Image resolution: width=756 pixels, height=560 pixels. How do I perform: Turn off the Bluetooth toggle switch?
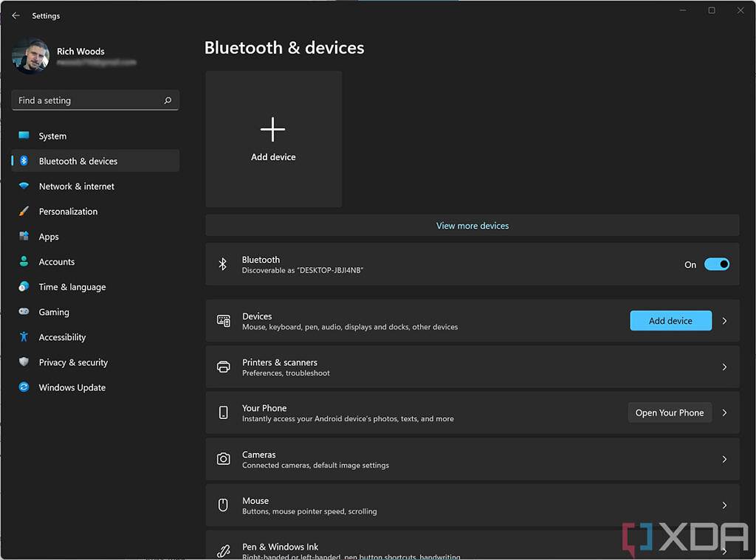point(716,264)
